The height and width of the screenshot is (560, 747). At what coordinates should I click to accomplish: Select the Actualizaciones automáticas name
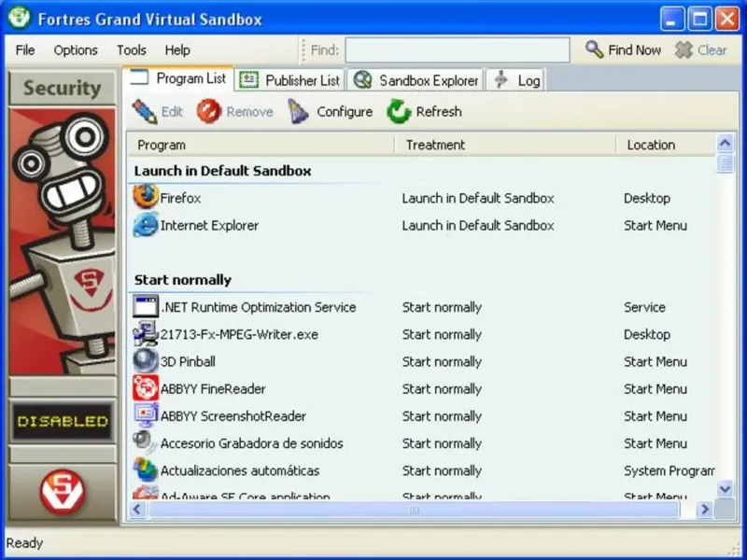click(x=240, y=470)
